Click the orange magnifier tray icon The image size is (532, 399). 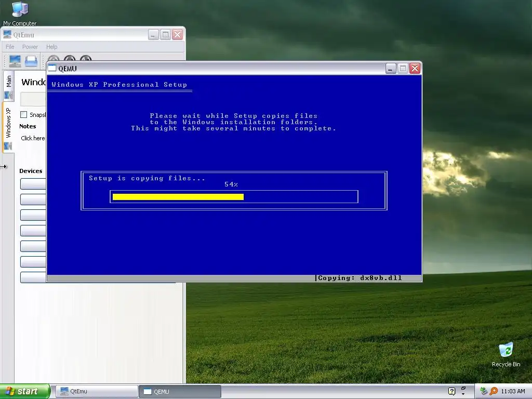pyautogui.click(x=494, y=391)
